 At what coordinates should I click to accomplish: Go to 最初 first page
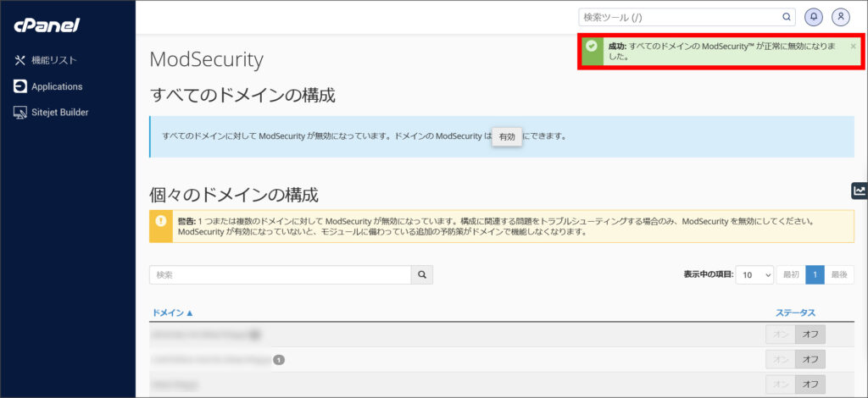[x=791, y=274]
